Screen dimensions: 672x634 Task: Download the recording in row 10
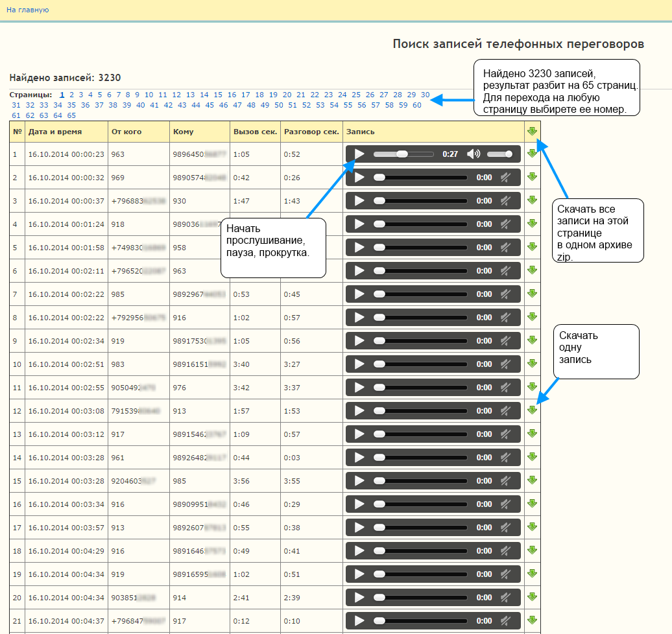coord(533,363)
